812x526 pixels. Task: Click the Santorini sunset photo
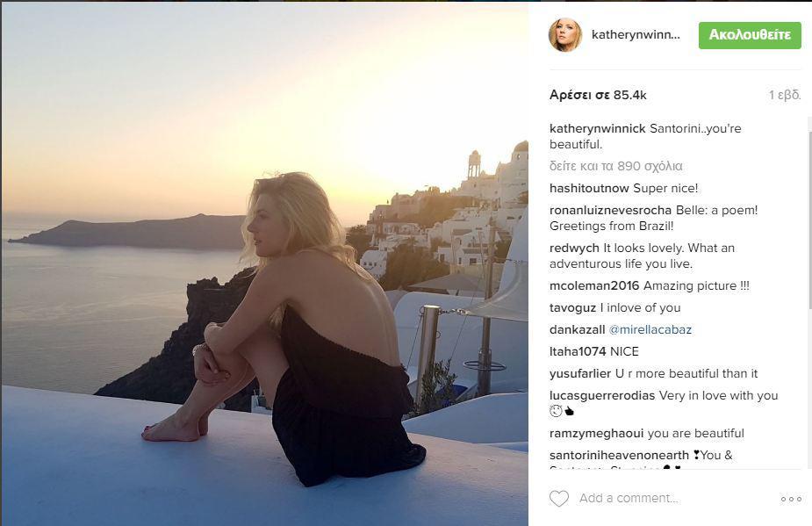(264, 263)
